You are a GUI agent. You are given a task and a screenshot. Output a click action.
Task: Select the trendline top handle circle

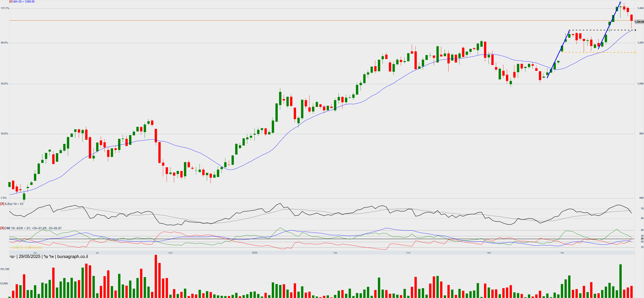pyautogui.click(x=620, y=3)
